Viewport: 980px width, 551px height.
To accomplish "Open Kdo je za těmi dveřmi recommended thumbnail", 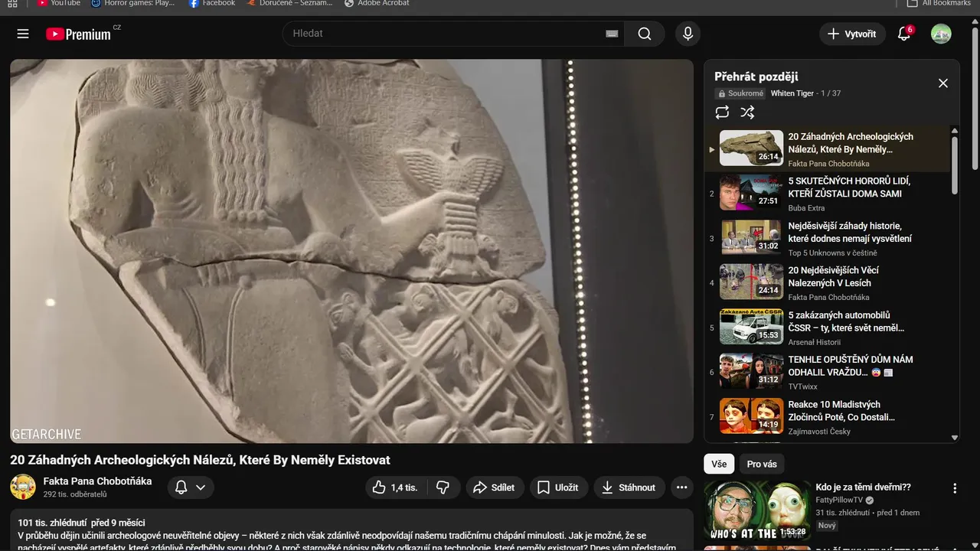I will coord(757,511).
